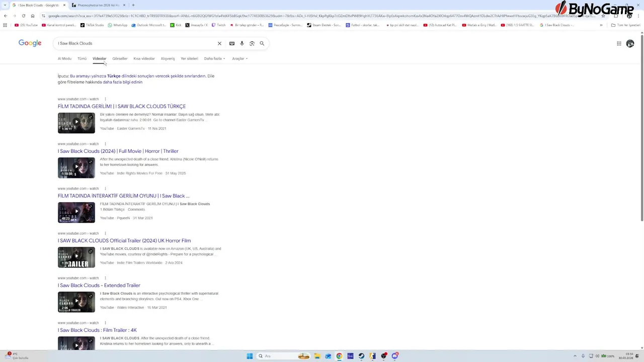Switch to the AI Modu tab

[x=64, y=58]
